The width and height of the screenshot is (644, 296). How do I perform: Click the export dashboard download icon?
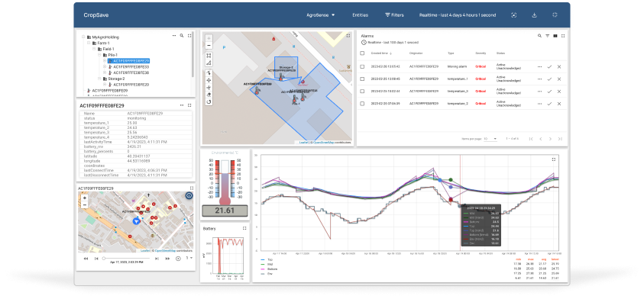coord(534,14)
